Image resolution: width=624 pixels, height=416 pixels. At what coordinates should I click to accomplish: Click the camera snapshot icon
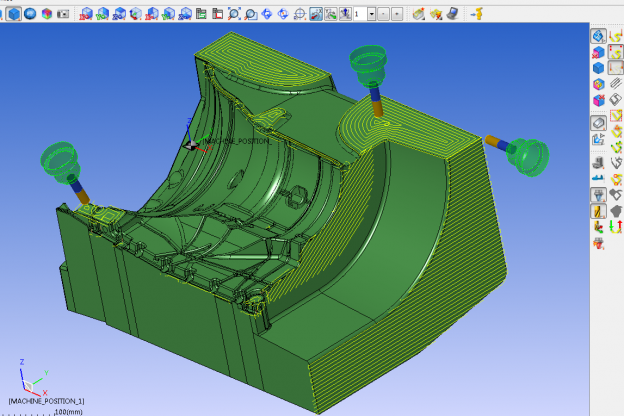(64, 14)
